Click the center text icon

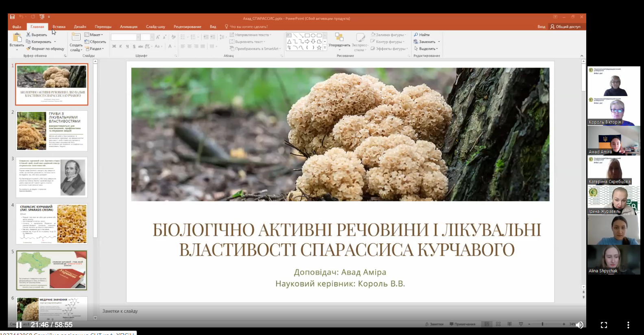tap(189, 46)
